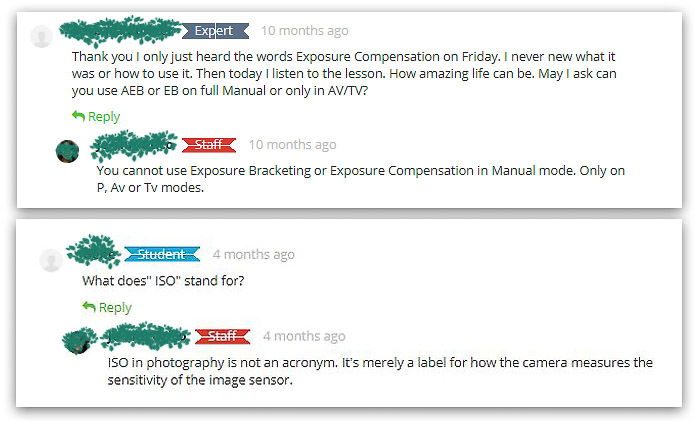Click the Reply link below "What does ISO stand for?"
Screen dimensions: 700x421
pyautogui.click(x=115, y=307)
